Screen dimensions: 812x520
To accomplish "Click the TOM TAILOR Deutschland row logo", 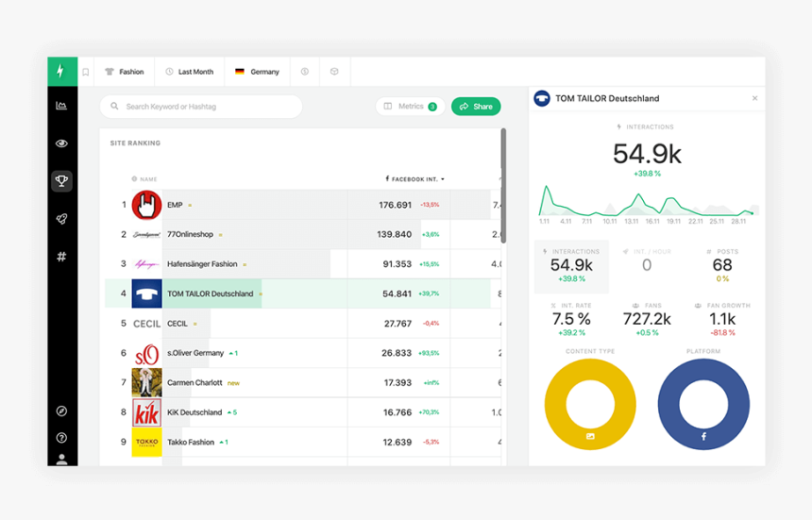I will click(x=146, y=294).
